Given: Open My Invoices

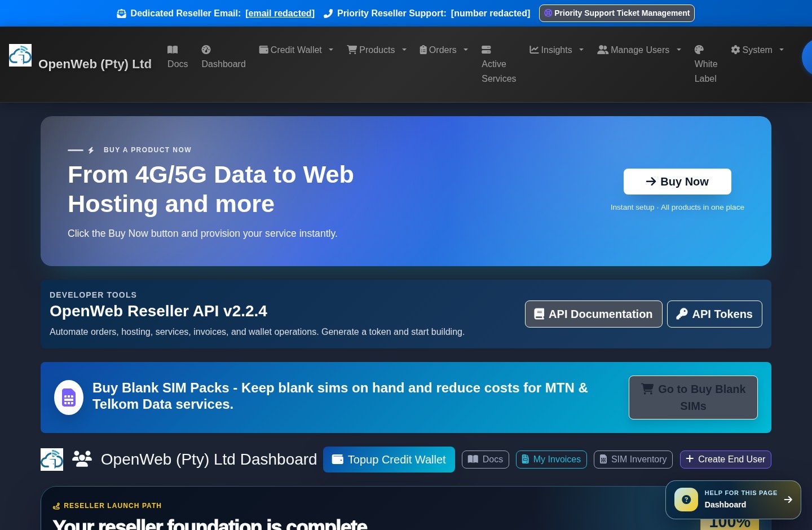Looking at the screenshot, I should 551,460.
